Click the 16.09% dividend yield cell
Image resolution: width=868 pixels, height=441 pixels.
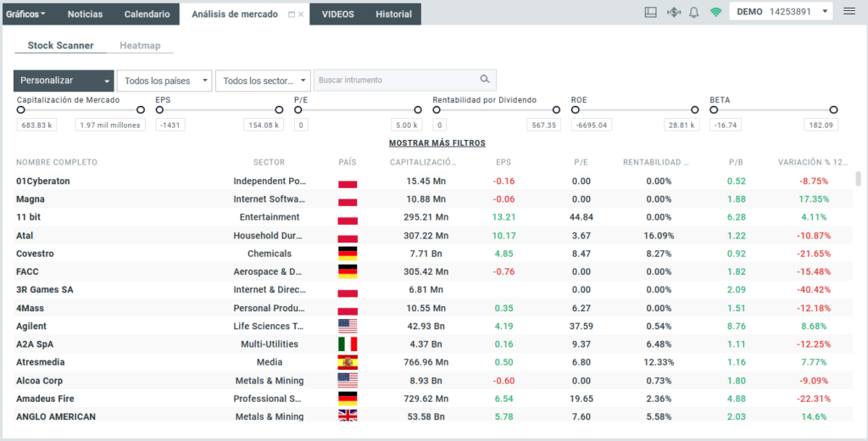pyautogui.click(x=659, y=236)
